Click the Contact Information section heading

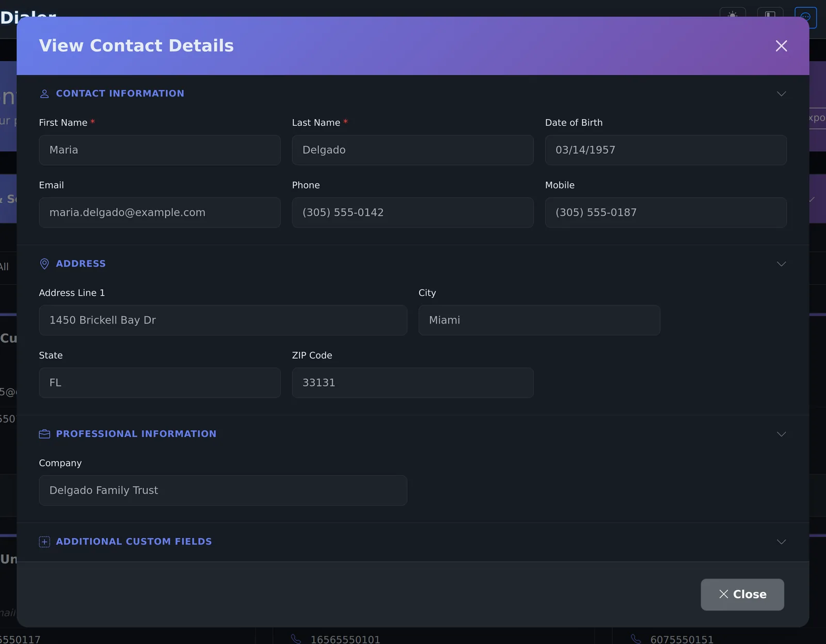[120, 93]
